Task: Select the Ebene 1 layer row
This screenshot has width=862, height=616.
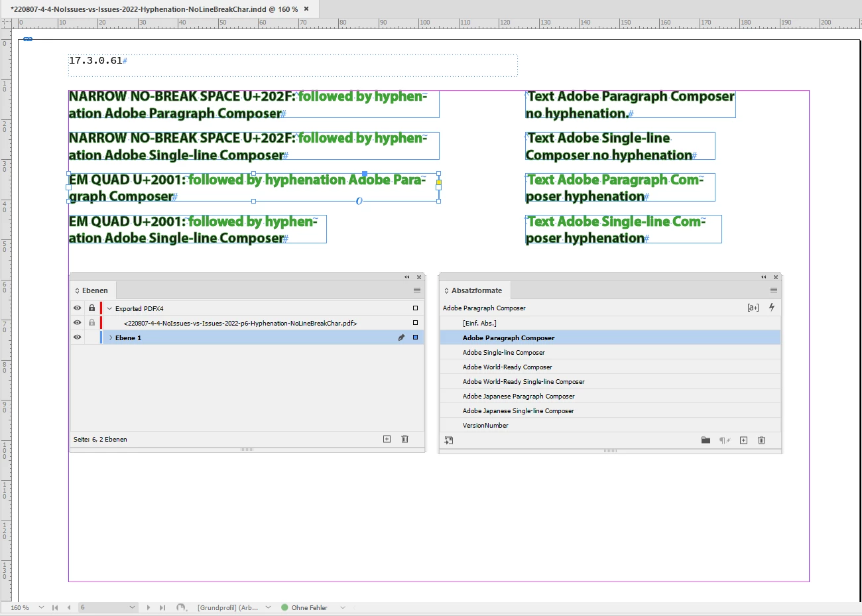Action: pos(247,338)
